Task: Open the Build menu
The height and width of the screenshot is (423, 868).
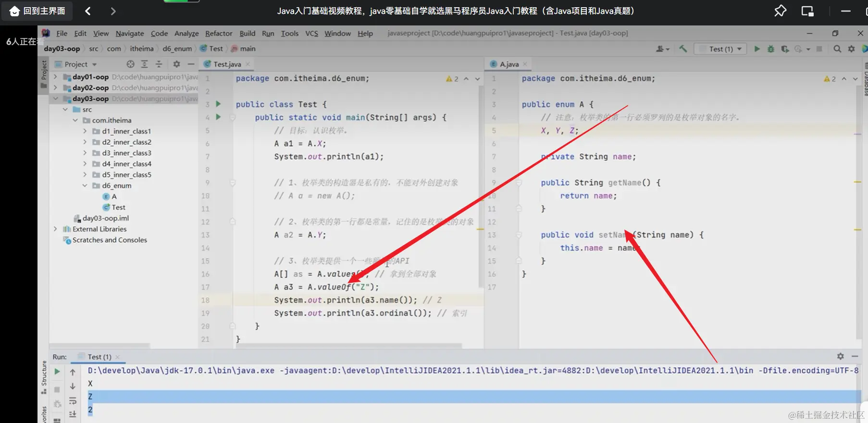Action: [x=248, y=34]
